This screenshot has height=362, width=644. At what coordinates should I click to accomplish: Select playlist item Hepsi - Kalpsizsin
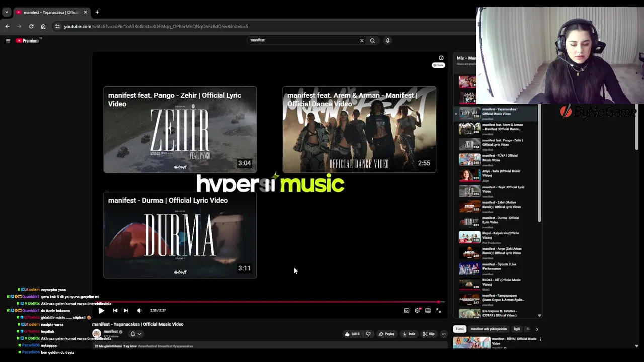tap(496, 237)
